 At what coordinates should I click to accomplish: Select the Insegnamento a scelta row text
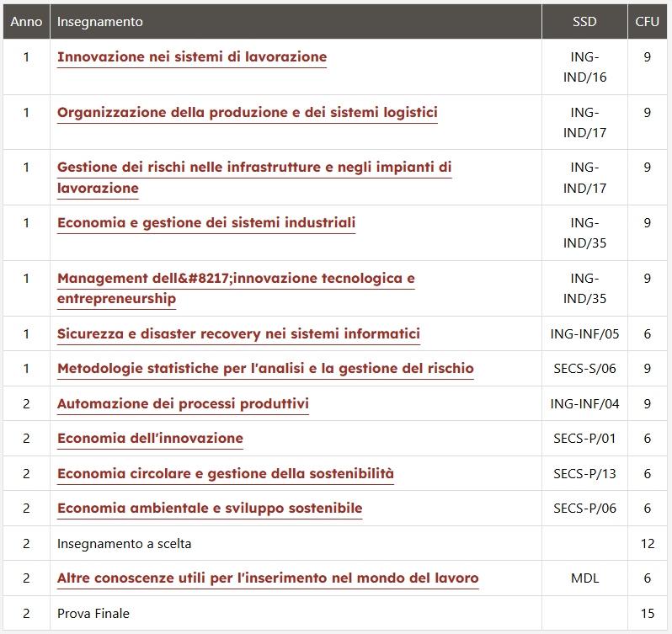click(125, 544)
